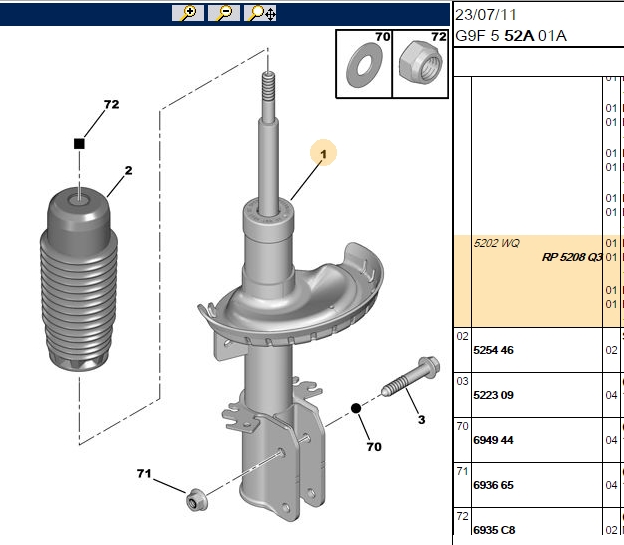Image resolution: width=624 pixels, height=545 pixels.
Task: Select callout 72 above the dust boot
Action: (x=111, y=104)
